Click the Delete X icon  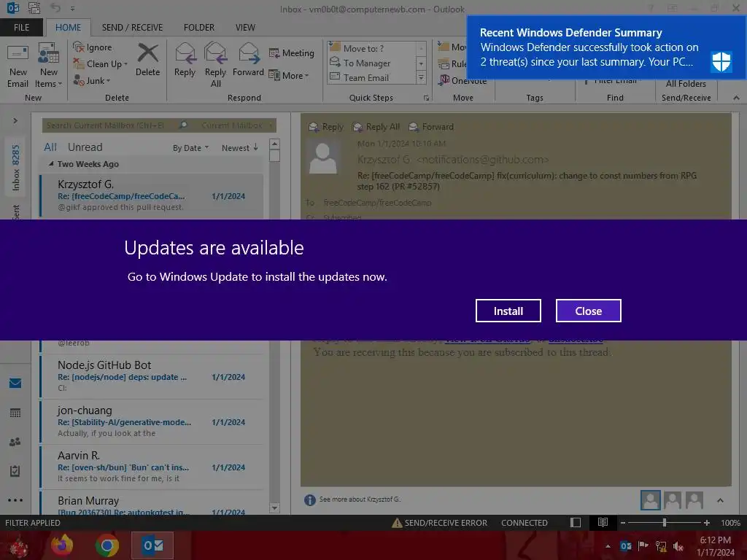[x=147, y=52]
